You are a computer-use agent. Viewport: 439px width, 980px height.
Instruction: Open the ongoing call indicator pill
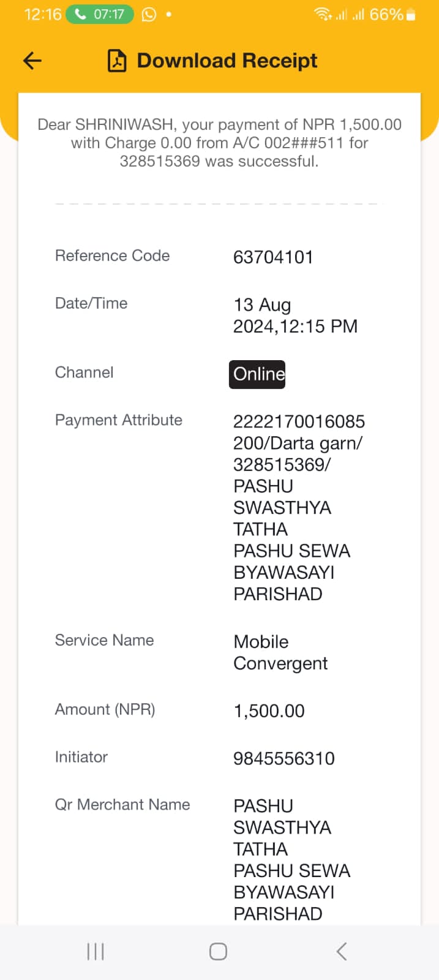point(100,14)
